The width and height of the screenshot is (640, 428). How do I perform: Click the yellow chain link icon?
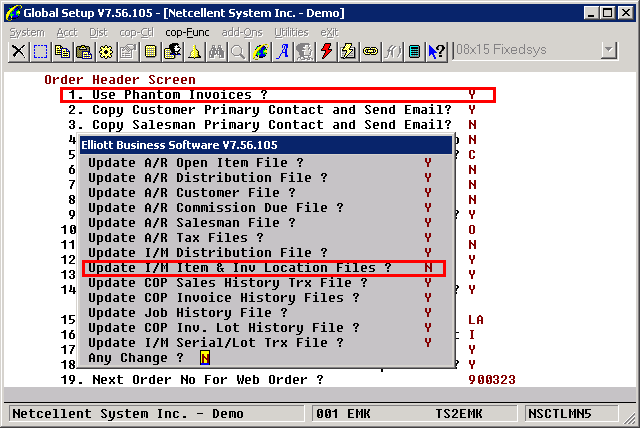[370, 52]
